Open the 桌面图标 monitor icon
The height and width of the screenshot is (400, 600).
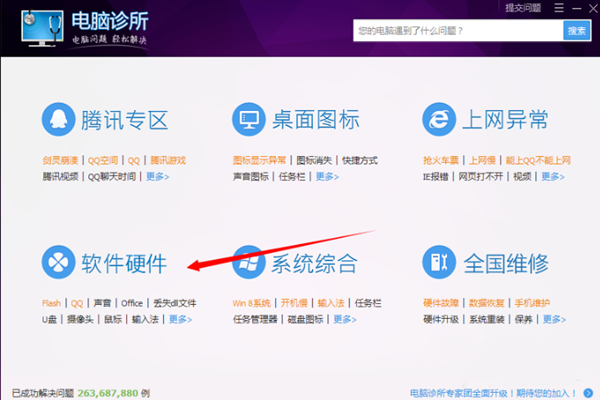(x=250, y=120)
